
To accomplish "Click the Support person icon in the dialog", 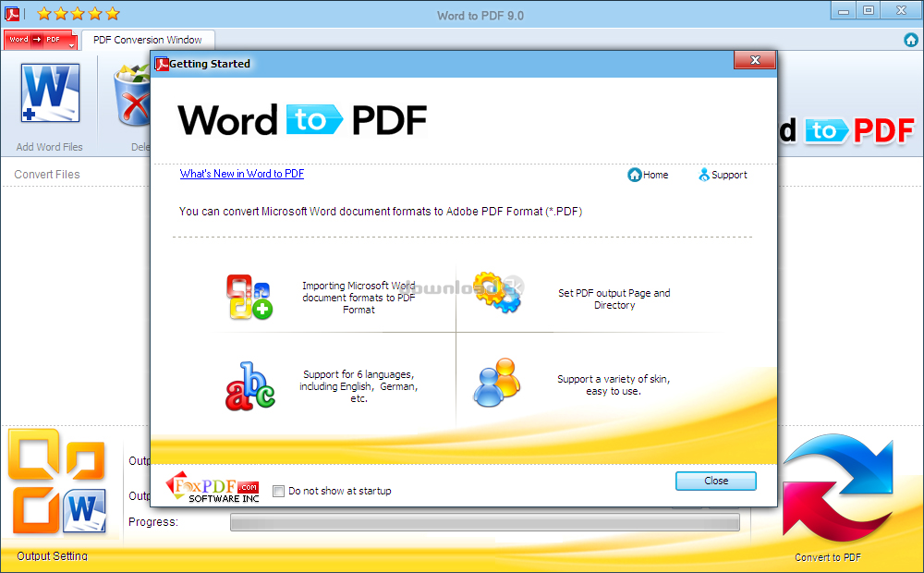I will point(703,175).
